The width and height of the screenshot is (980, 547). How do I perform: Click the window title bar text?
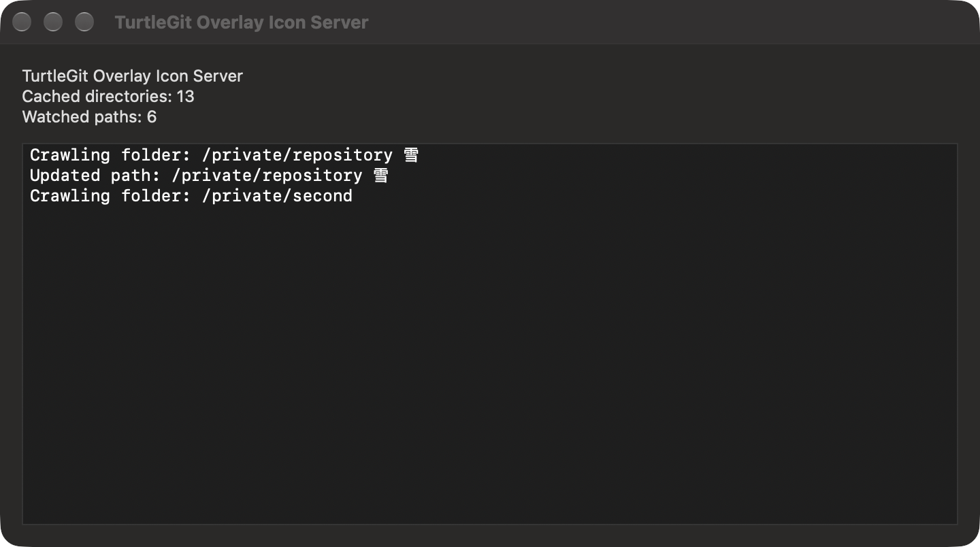click(x=242, y=22)
